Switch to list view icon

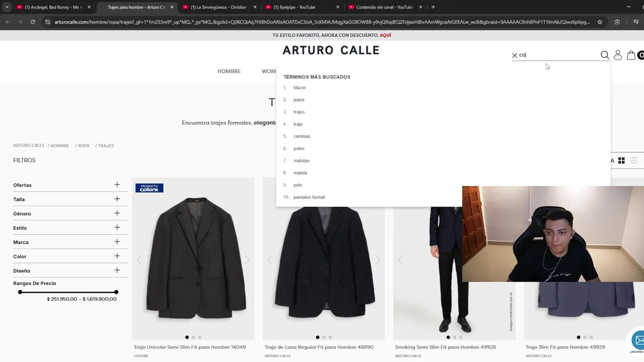click(633, 160)
